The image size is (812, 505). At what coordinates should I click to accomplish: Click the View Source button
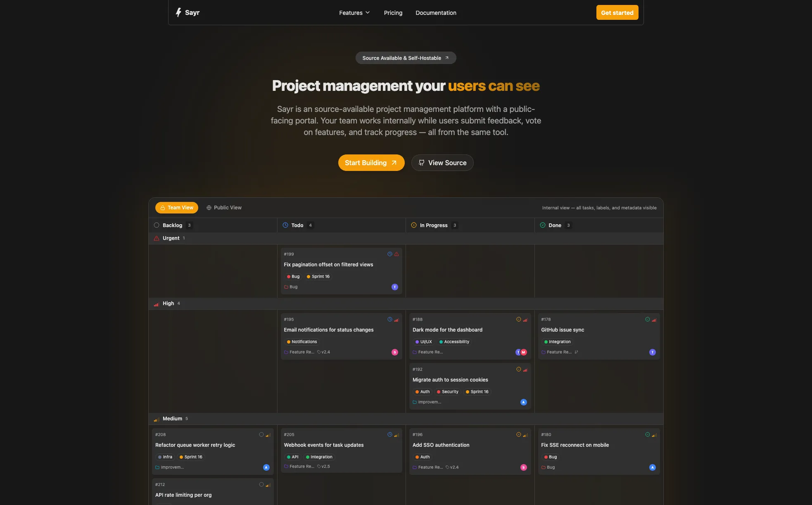442,163
